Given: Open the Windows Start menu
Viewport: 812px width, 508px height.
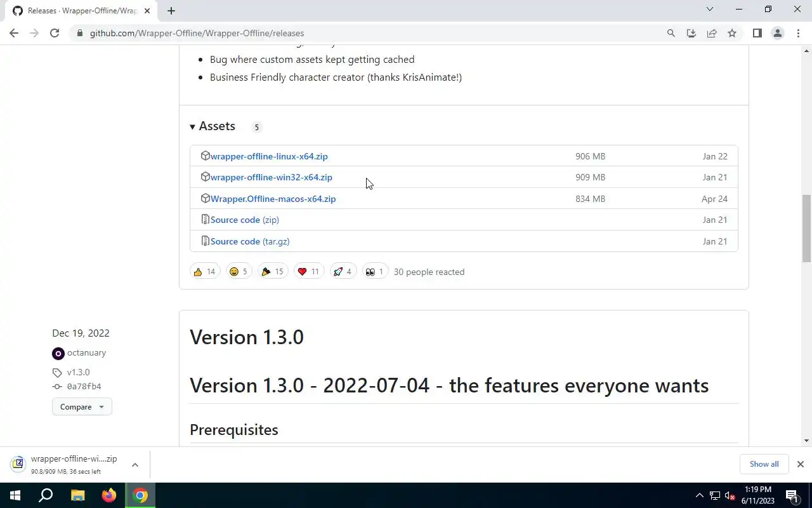Looking at the screenshot, I should click(x=15, y=495).
